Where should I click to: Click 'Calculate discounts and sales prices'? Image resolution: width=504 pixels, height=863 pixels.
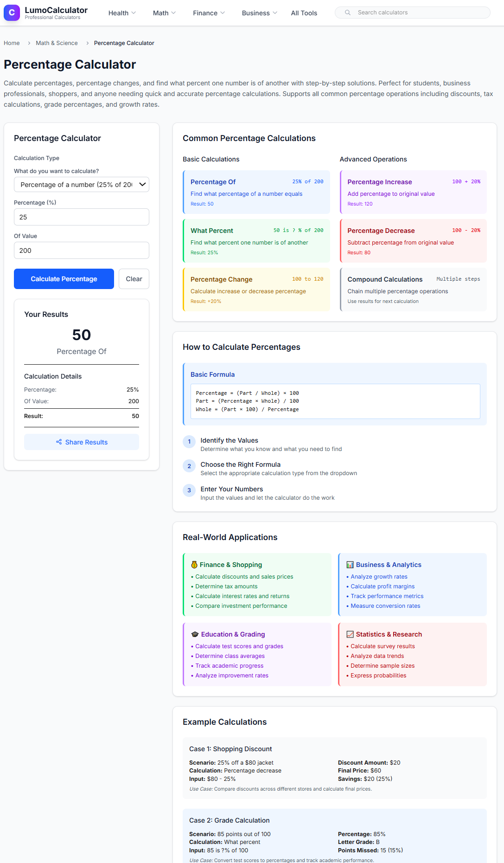244,577
